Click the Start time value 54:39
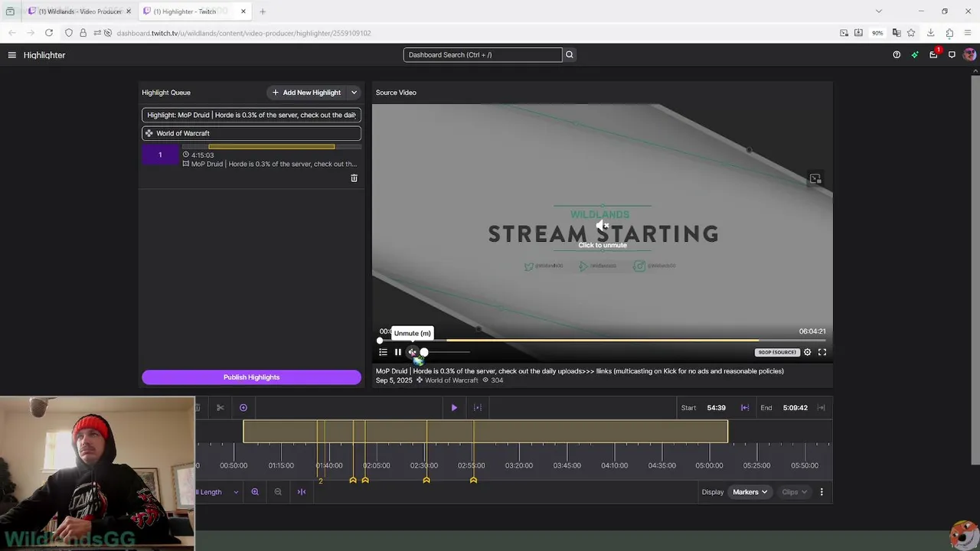This screenshot has height=551, width=980. click(716, 408)
